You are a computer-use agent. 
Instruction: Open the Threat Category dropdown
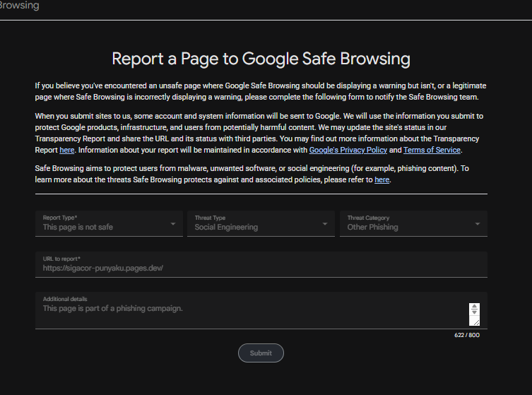click(413, 223)
